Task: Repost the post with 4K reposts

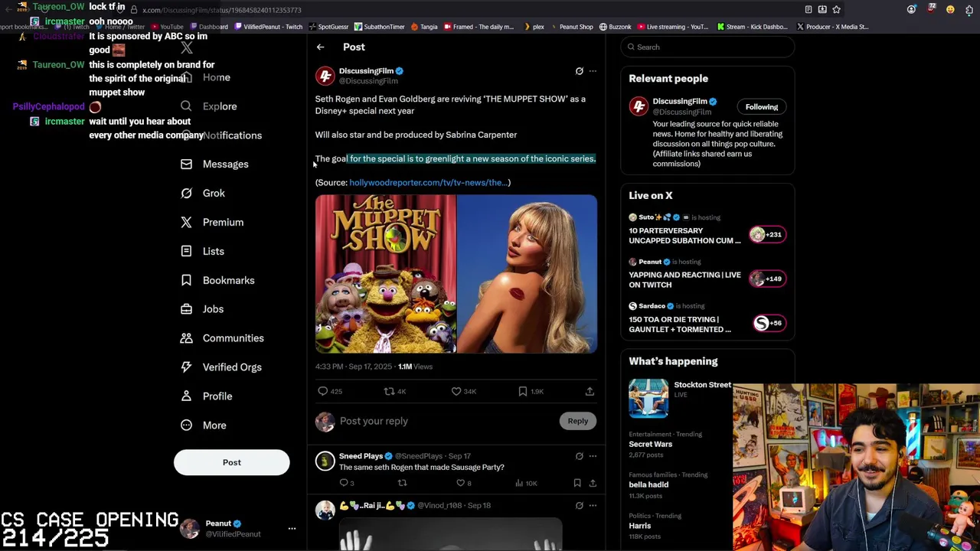Action: (x=395, y=392)
